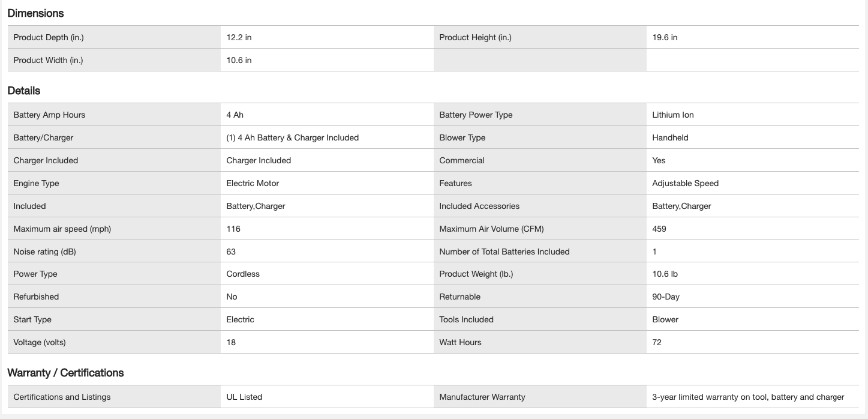Click the Product Height value 19.6 in
Screen dimensions: 868x419
click(x=665, y=37)
